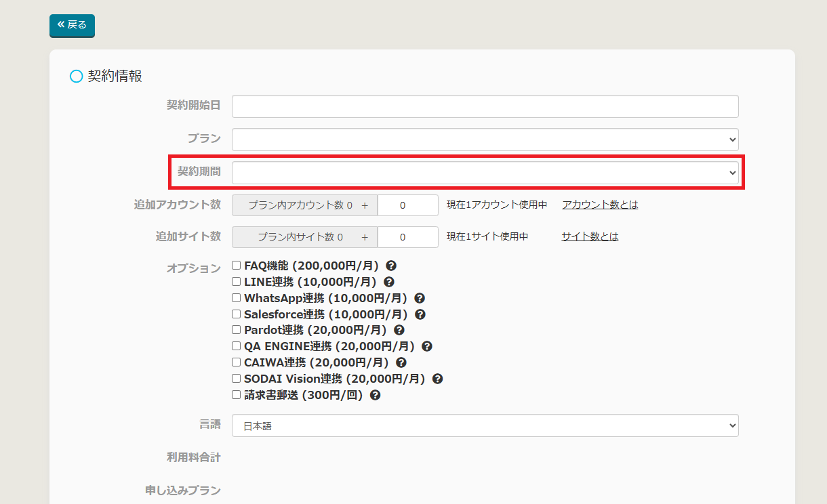Image resolution: width=827 pixels, height=504 pixels.
Task: Click the 契約開始日 input field
Action: (485, 106)
